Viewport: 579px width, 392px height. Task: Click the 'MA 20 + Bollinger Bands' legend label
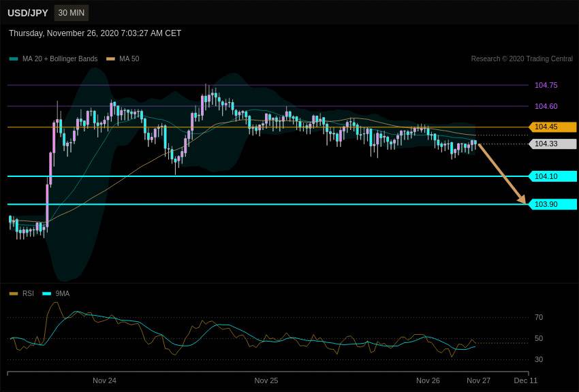click(60, 59)
